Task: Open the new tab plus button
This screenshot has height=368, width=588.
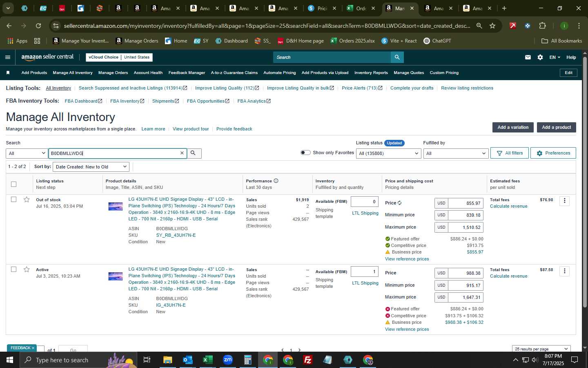Action: click(504, 8)
